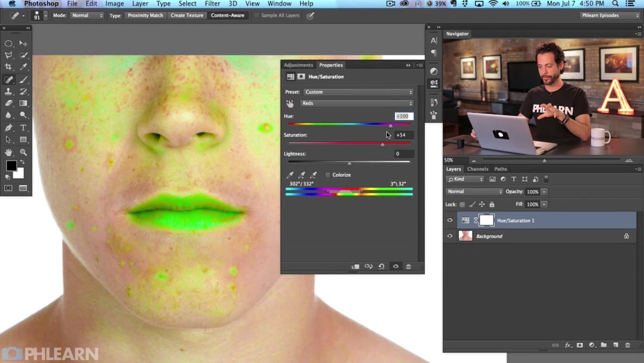Select the Quick Selection tool

click(x=23, y=55)
